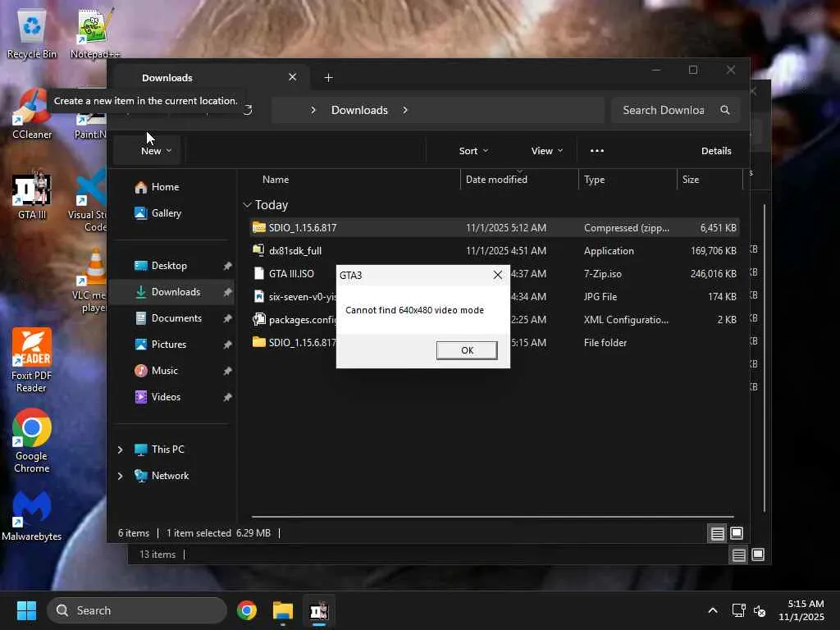The height and width of the screenshot is (630, 840).
Task: Unpin Desktop using its pin icon
Action: (x=228, y=266)
